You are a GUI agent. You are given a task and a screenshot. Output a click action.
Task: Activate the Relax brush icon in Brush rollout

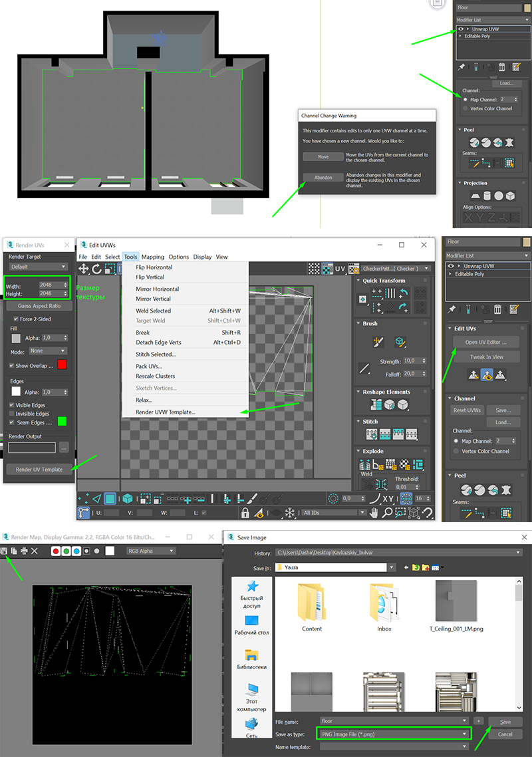[x=400, y=342]
